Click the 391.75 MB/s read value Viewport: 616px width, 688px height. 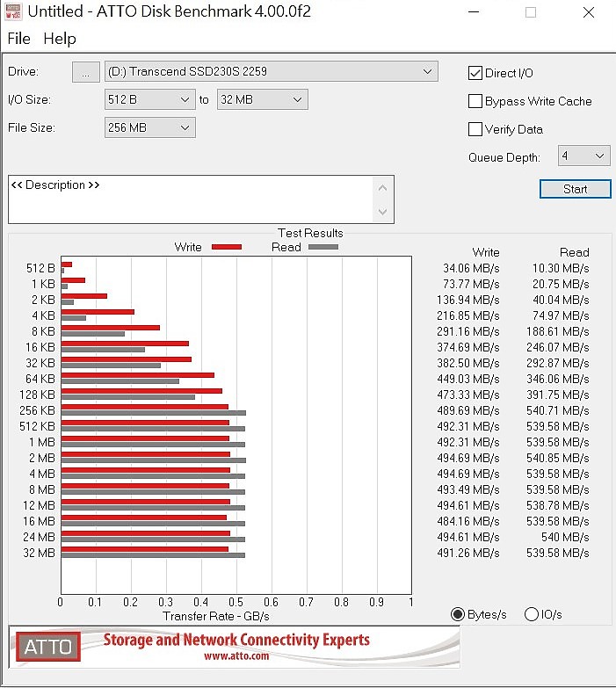click(x=558, y=395)
